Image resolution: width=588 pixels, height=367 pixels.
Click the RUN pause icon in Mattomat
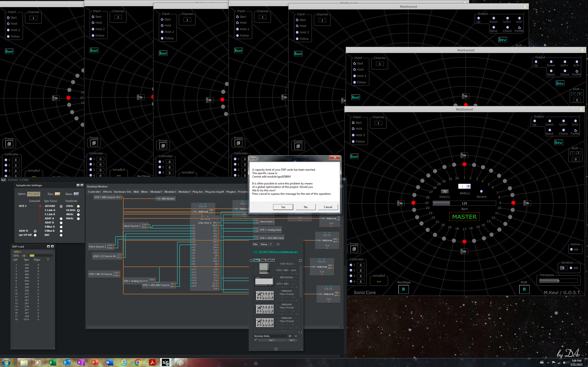coord(524,289)
